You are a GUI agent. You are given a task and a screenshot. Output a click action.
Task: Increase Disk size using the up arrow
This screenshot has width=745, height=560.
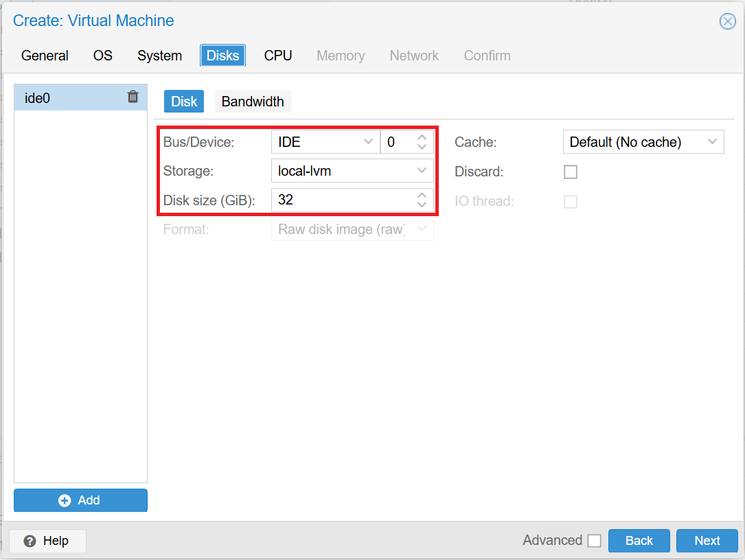[422, 196]
